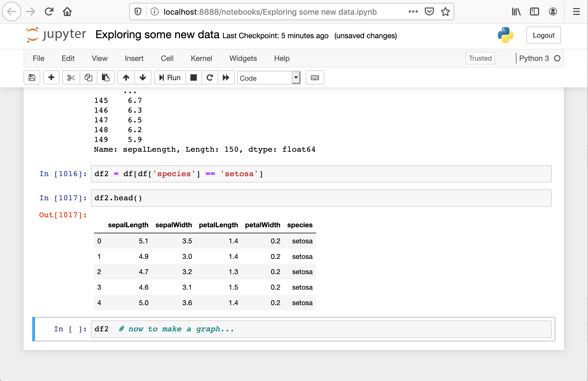The height and width of the screenshot is (381, 588).
Task: Restart the kernel using the circular arrow
Action: [x=210, y=78]
